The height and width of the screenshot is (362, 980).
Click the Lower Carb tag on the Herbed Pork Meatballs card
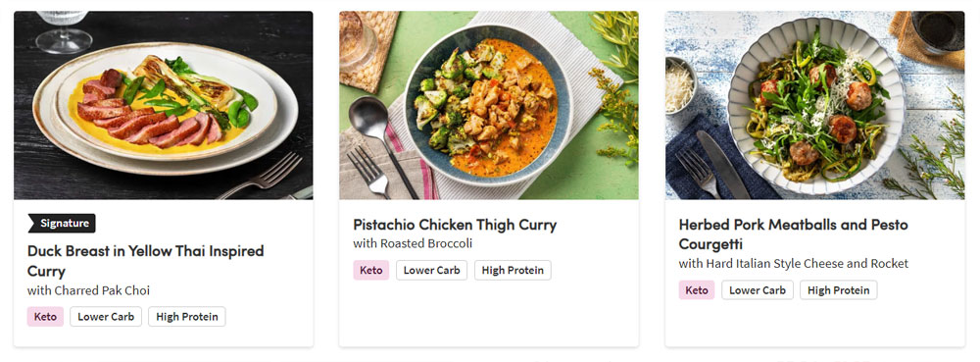pos(758,290)
